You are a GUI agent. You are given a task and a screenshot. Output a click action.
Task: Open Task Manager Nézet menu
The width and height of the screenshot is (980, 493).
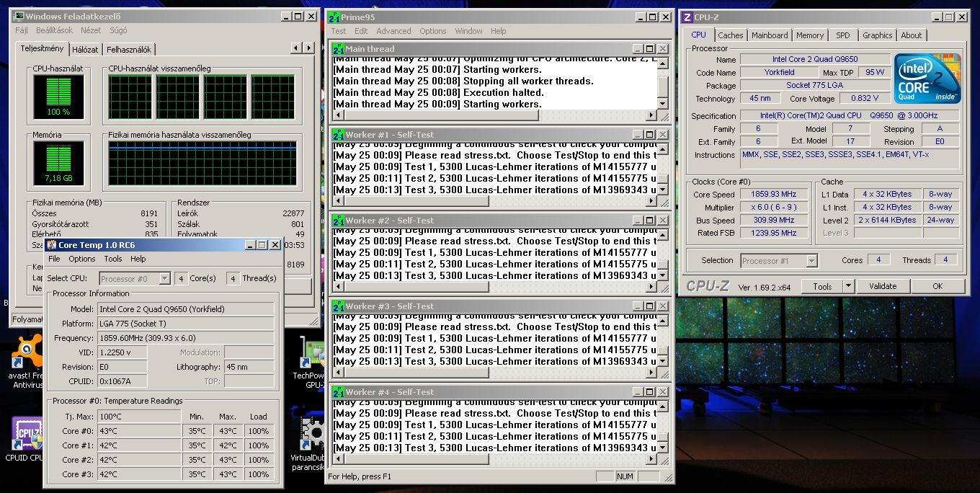pos(91,30)
